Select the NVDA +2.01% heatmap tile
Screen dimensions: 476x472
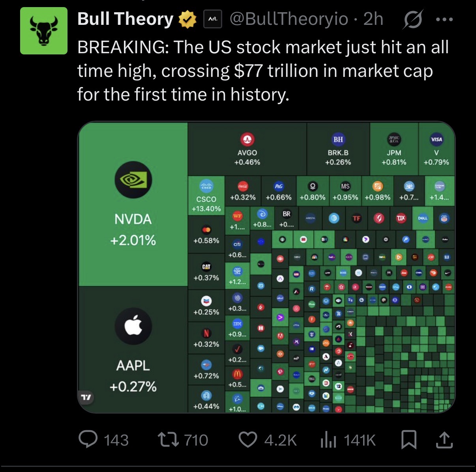click(x=133, y=204)
